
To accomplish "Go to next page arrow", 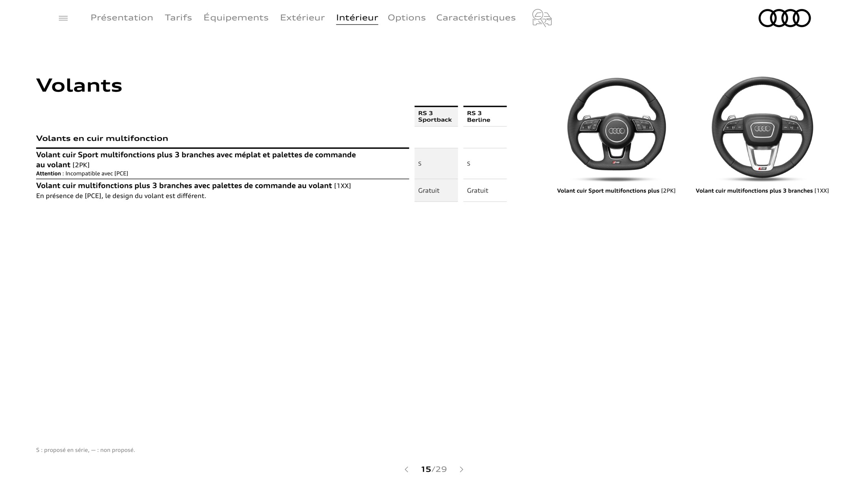I will pos(461,469).
